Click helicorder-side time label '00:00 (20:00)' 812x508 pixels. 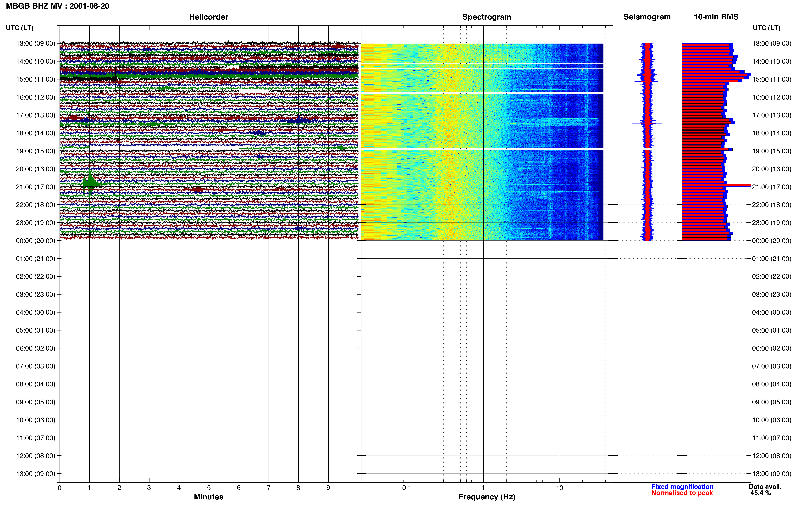[x=35, y=240]
